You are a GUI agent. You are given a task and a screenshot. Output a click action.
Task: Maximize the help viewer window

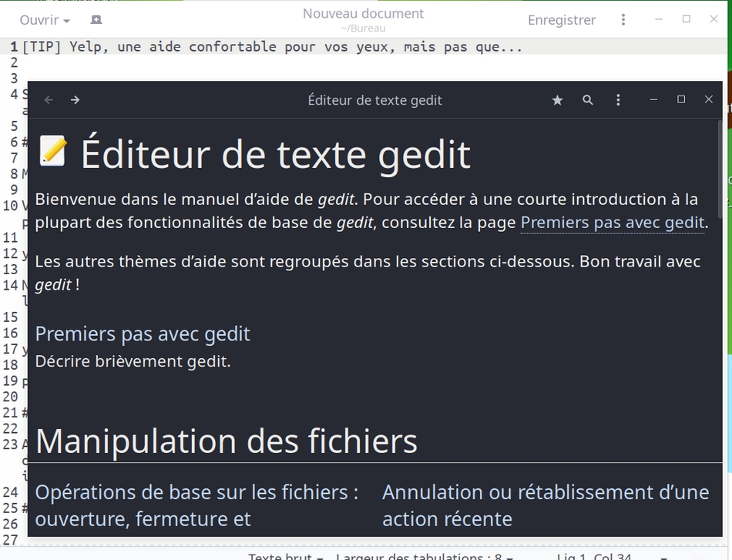click(x=681, y=100)
